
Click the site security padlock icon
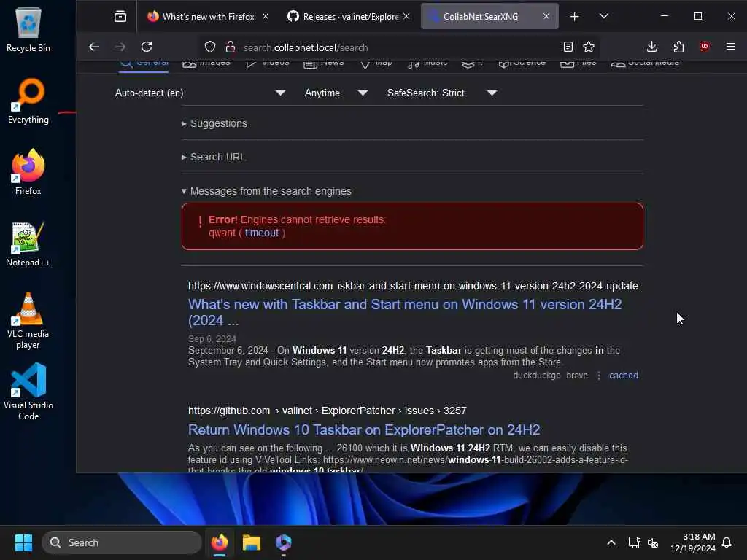click(230, 47)
